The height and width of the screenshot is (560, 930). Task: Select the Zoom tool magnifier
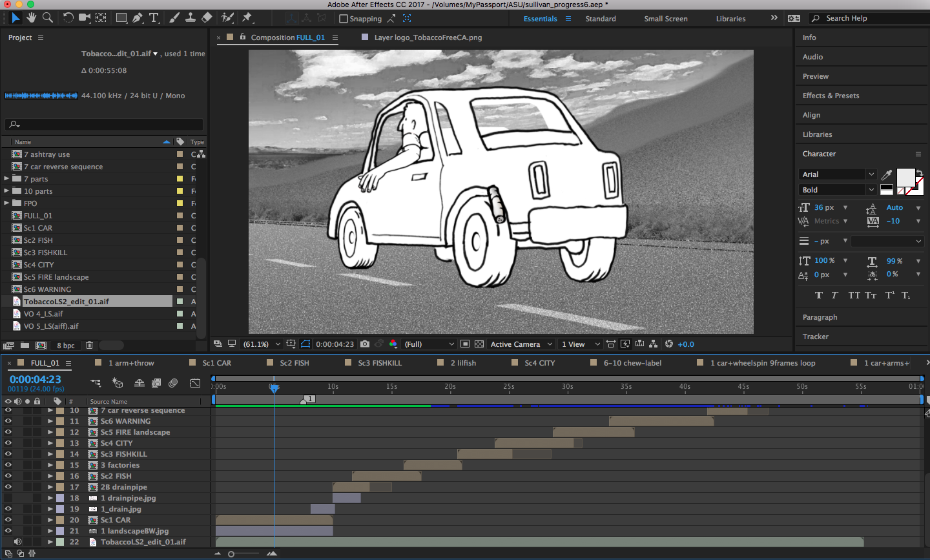click(48, 18)
